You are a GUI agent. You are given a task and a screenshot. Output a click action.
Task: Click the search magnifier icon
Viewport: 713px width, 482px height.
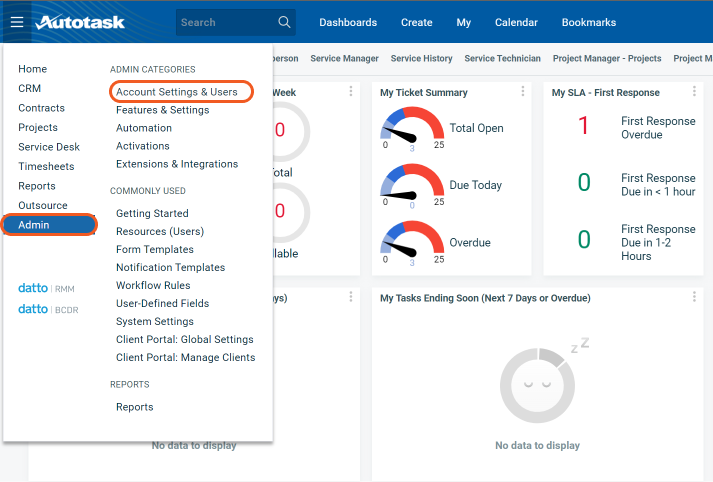[284, 22]
